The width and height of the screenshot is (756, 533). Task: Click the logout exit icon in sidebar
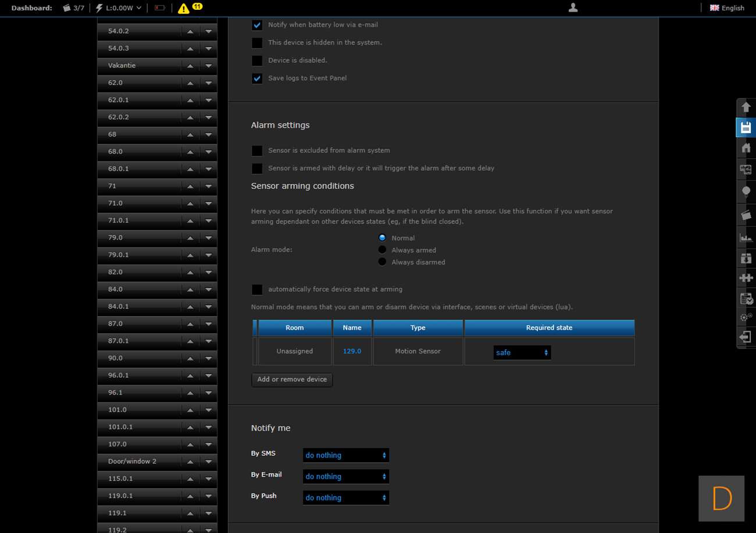[746, 337]
